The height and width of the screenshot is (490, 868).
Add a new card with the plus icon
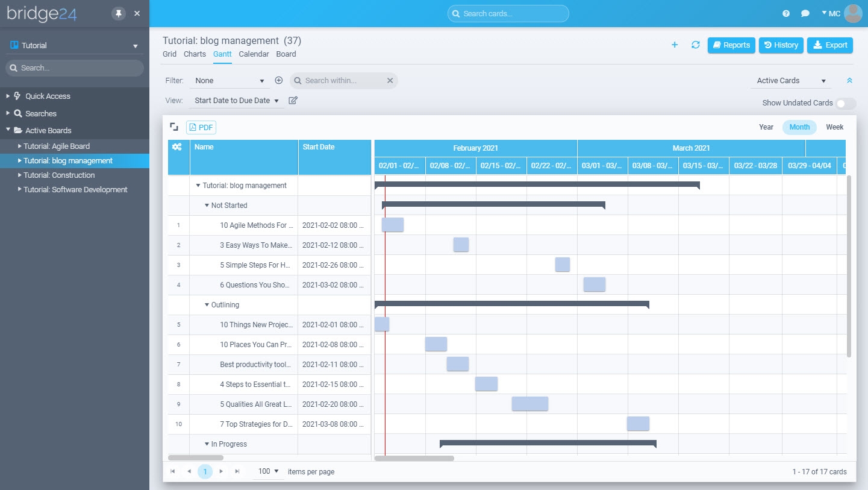click(674, 45)
